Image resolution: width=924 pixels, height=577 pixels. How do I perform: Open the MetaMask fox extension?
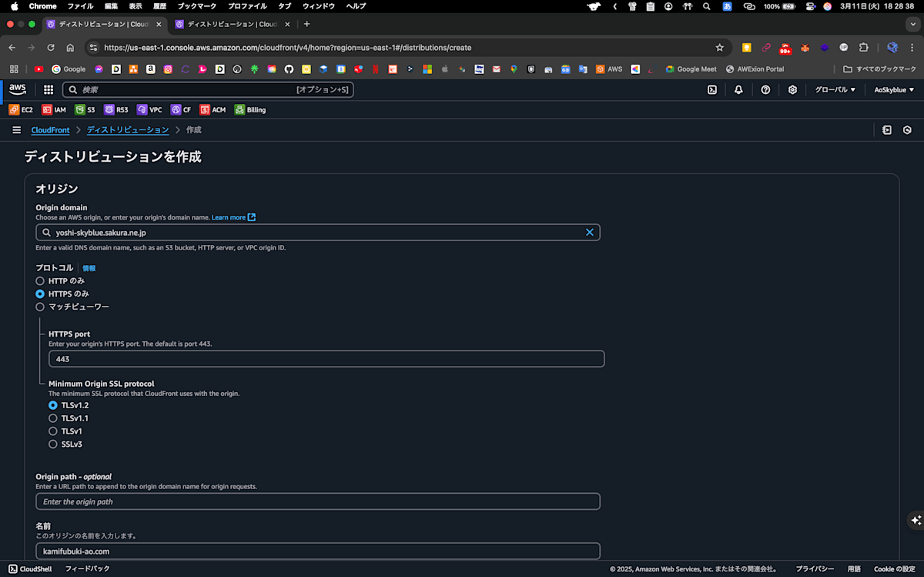(805, 47)
